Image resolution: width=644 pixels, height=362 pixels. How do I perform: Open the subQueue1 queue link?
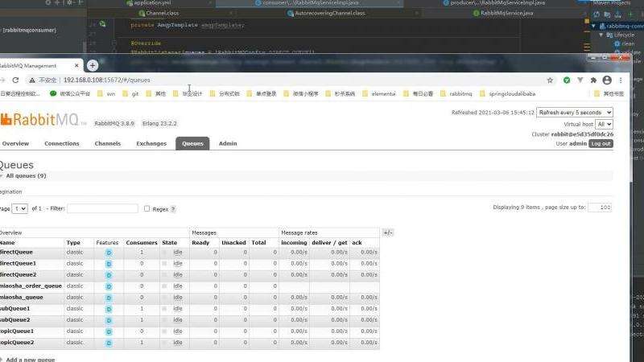(14, 308)
